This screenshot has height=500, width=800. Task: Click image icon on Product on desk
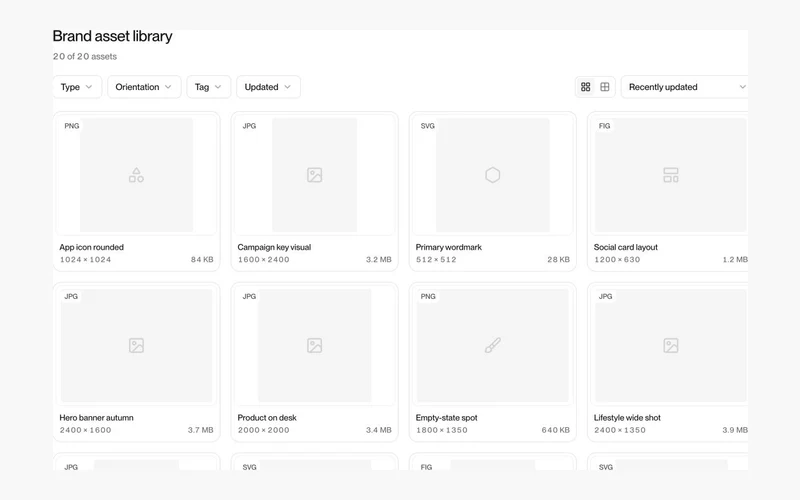[x=314, y=345]
